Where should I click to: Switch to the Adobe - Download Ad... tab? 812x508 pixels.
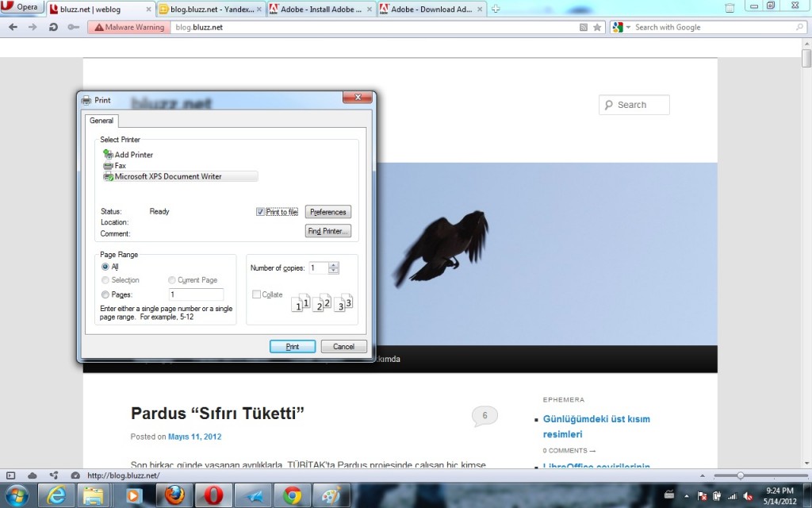pyautogui.click(x=431, y=9)
